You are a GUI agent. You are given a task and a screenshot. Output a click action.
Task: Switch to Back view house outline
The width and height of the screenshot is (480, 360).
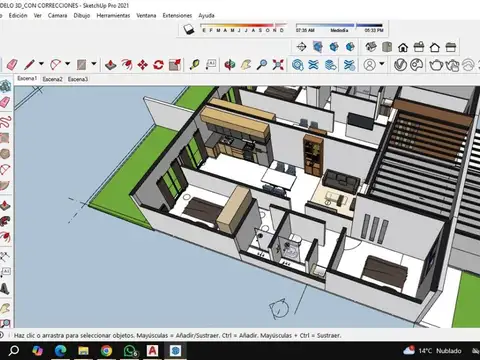click(x=435, y=47)
